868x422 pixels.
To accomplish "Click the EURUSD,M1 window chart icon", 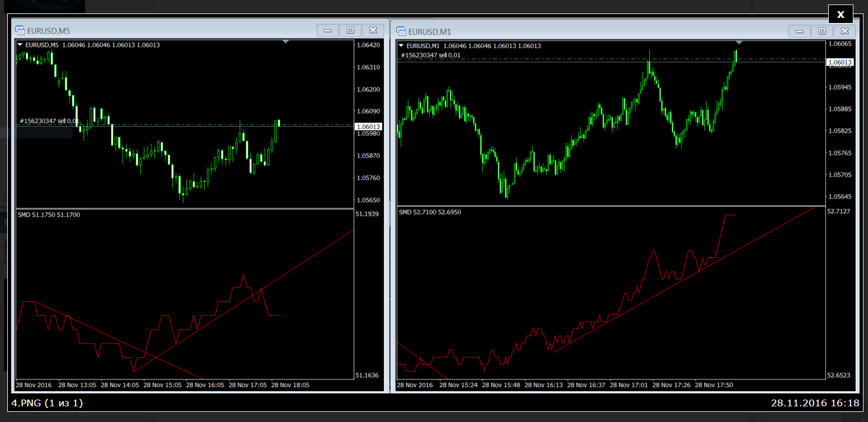I will [x=401, y=31].
